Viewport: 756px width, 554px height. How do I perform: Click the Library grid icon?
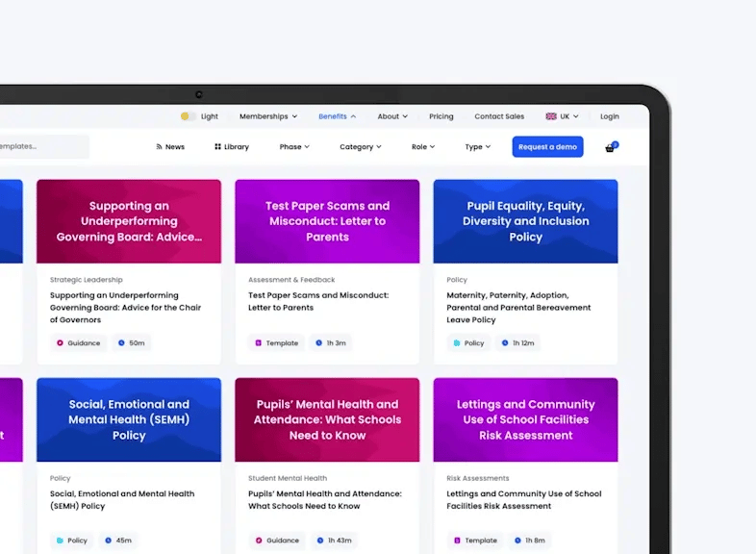218,147
